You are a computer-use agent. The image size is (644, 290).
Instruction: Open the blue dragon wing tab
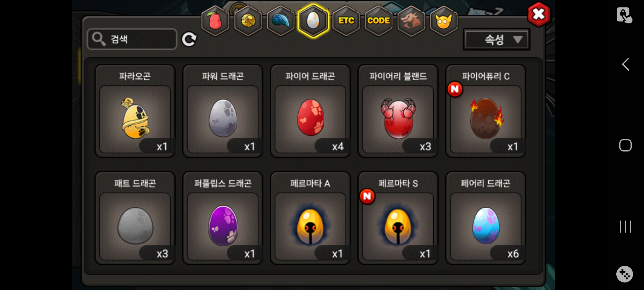(x=281, y=21)
